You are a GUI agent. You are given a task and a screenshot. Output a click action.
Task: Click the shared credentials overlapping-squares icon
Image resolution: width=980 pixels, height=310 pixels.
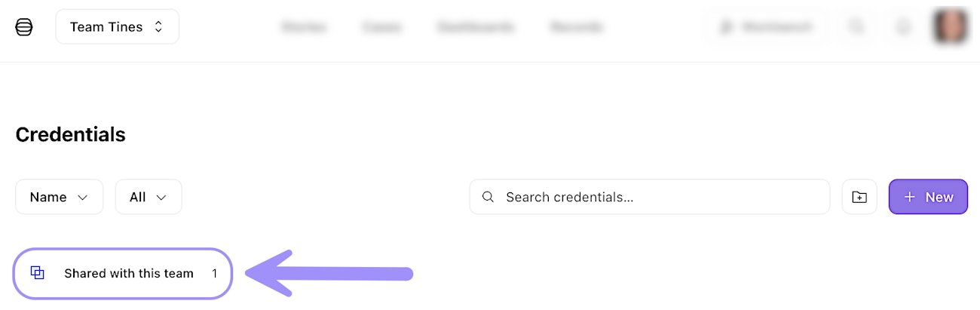pos(38,273)
